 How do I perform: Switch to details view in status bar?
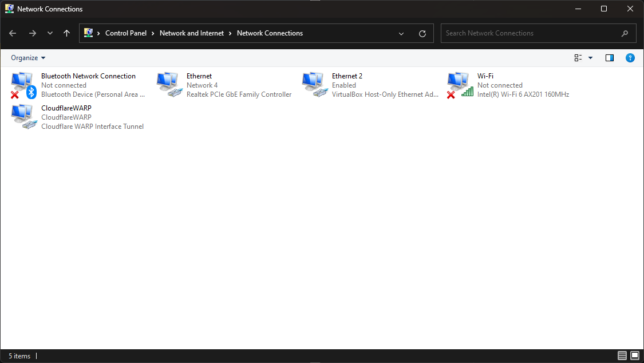click(622, 356)
